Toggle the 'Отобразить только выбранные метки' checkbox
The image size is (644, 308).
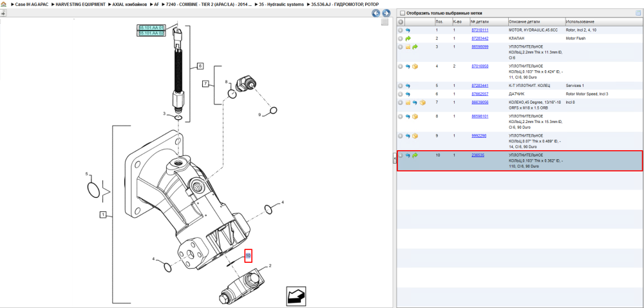point(402,13)
